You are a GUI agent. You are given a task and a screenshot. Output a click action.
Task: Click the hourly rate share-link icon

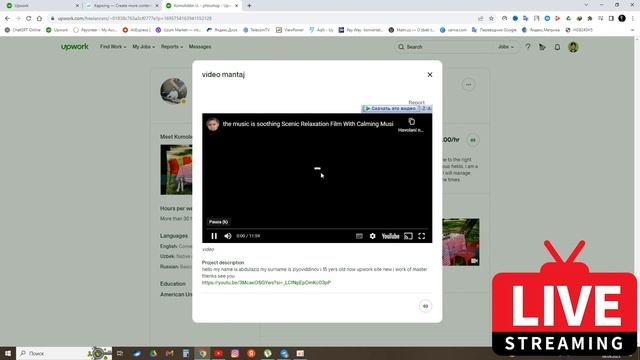pos(473,140)
